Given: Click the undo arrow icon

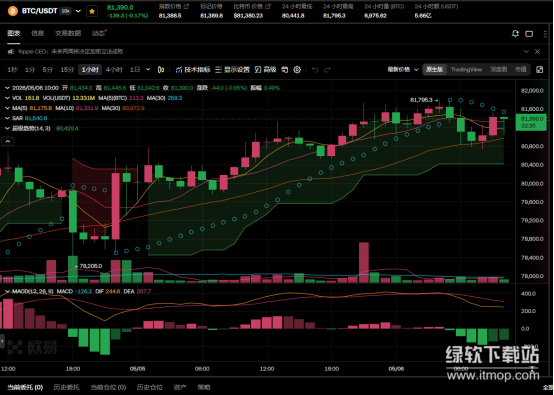Looking at the screenshot, I should 315,70.
